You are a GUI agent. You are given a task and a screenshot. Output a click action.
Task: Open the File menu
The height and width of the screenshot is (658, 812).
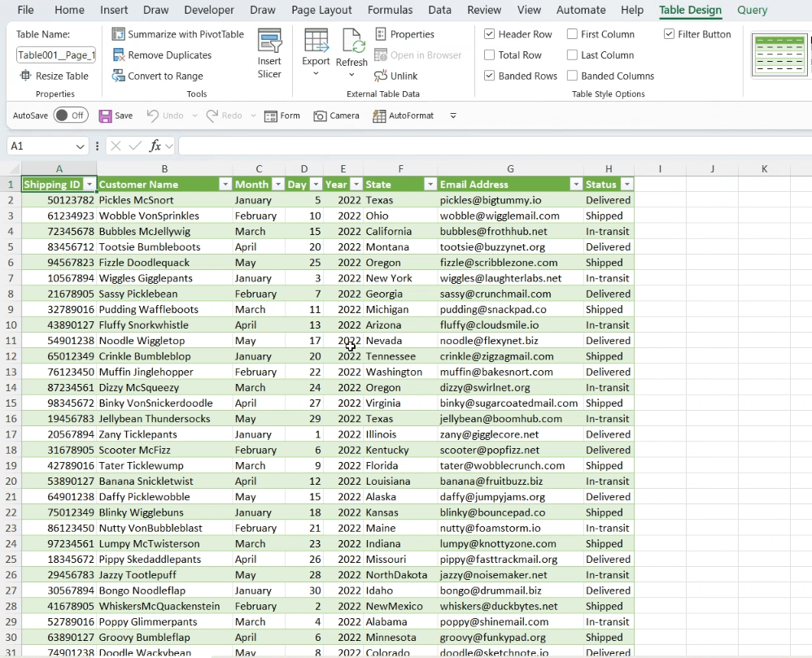pos(25,10)
